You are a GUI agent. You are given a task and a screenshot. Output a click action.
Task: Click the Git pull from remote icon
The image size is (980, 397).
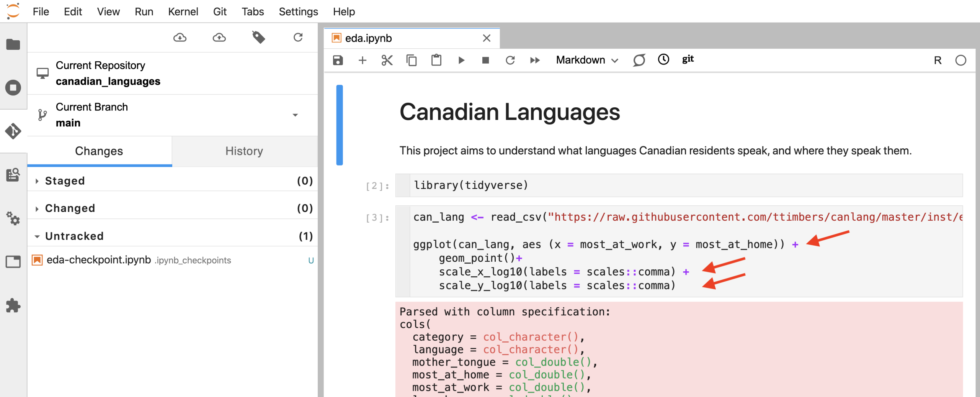[x=180, y=38]
